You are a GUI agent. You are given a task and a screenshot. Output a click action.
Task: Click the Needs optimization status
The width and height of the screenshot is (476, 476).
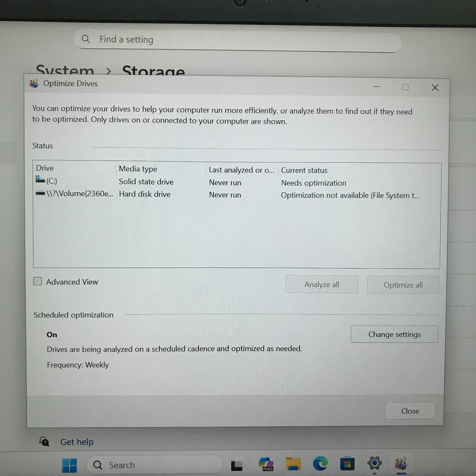pyautogui.click(x=314, y=183)
